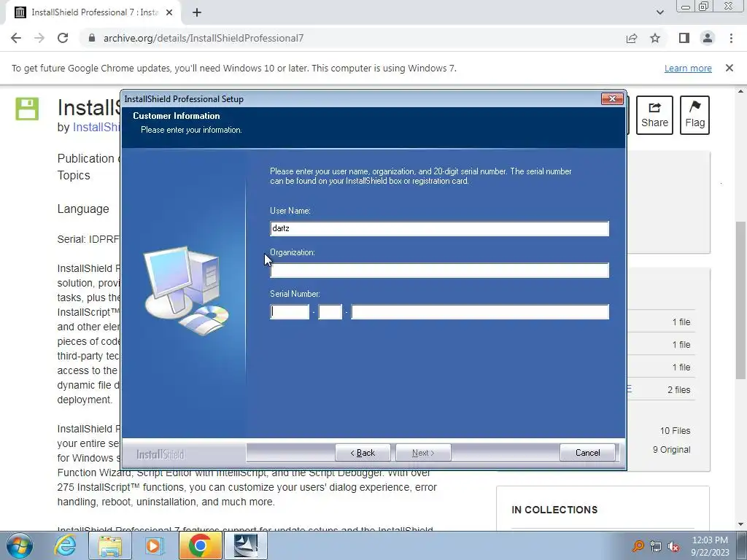Open a new Chrome tab
Screen dimensions: 747x560
tap(197, 12)
